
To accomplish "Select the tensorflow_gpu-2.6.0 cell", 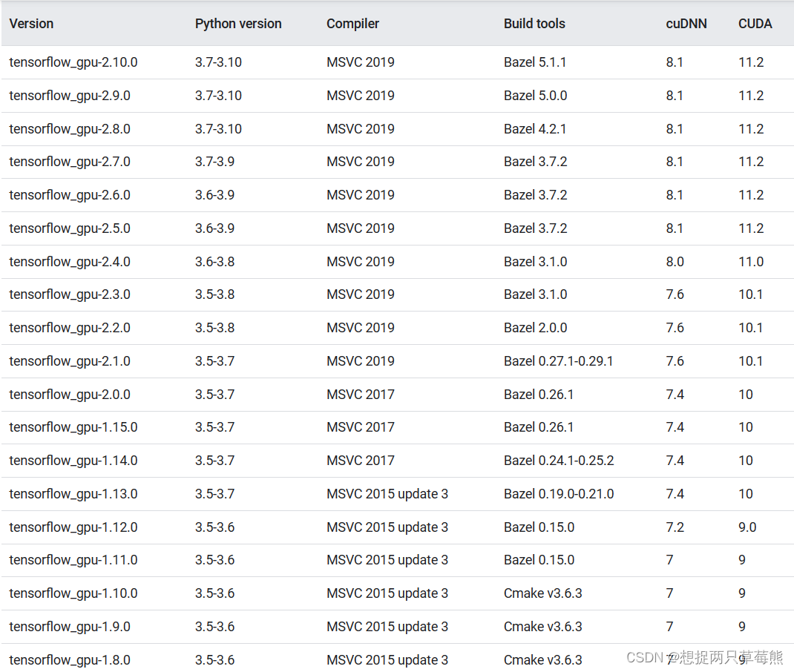I will coord(70,195).
